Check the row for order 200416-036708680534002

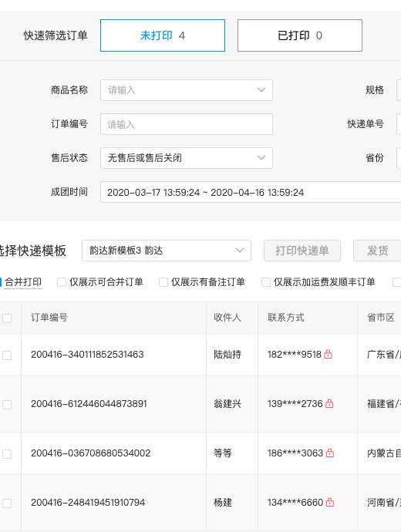pos(7,454)
